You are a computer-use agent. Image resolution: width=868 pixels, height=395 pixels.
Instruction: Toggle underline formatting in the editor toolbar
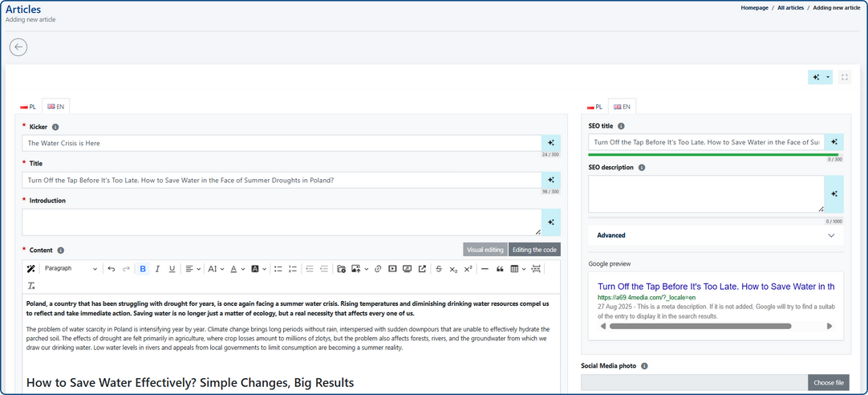[x=172, y=269]
